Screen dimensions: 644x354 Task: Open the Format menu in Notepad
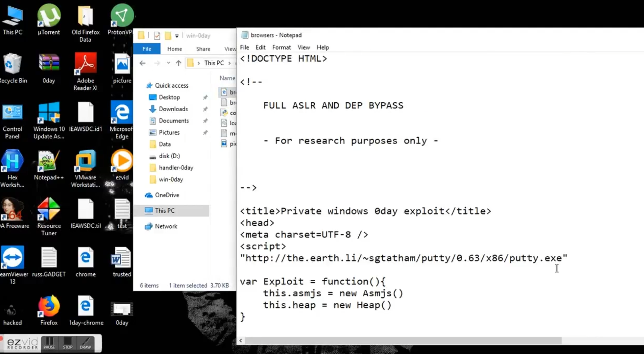(x=281, y=47)
